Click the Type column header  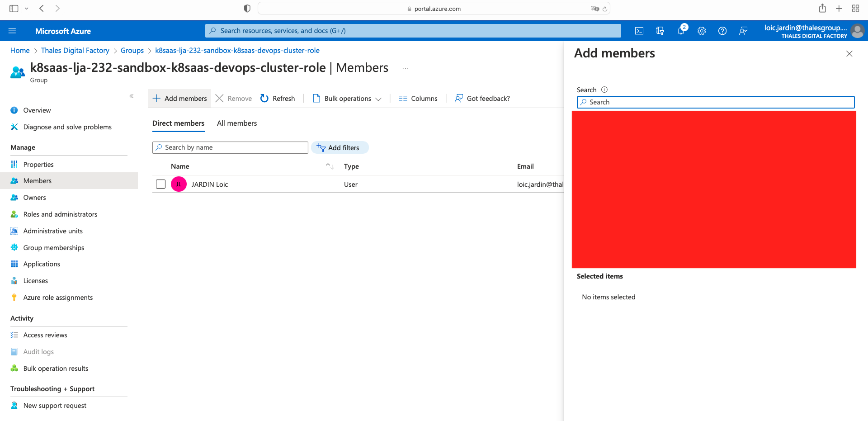click(351, 166)
